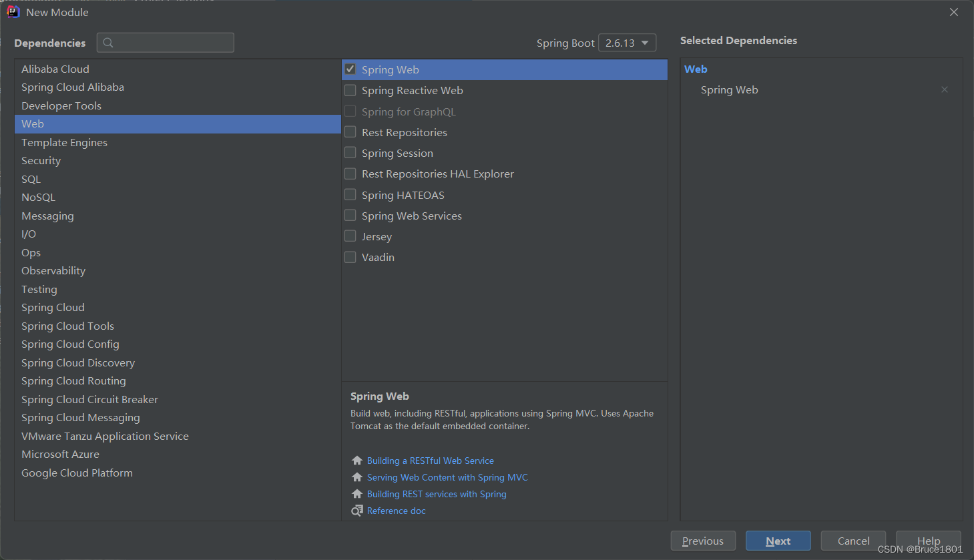Screen dimensions: 974x560
Task: Focus the dependencies search field
Action: tap(166, 43)
